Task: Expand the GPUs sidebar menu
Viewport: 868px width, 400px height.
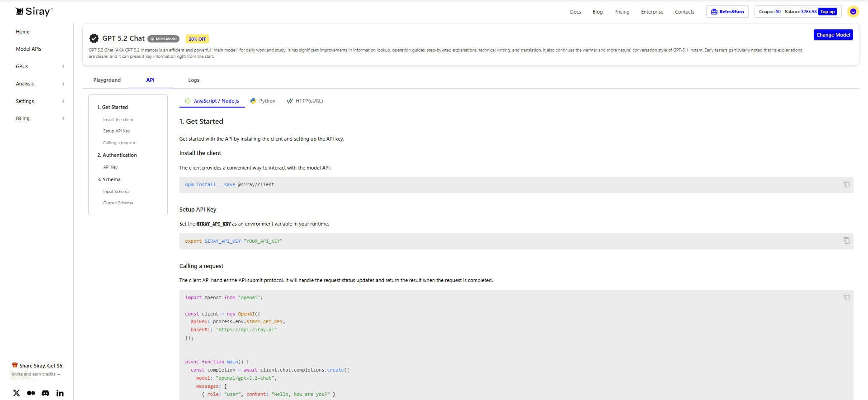Action: (x=40, y=66)
